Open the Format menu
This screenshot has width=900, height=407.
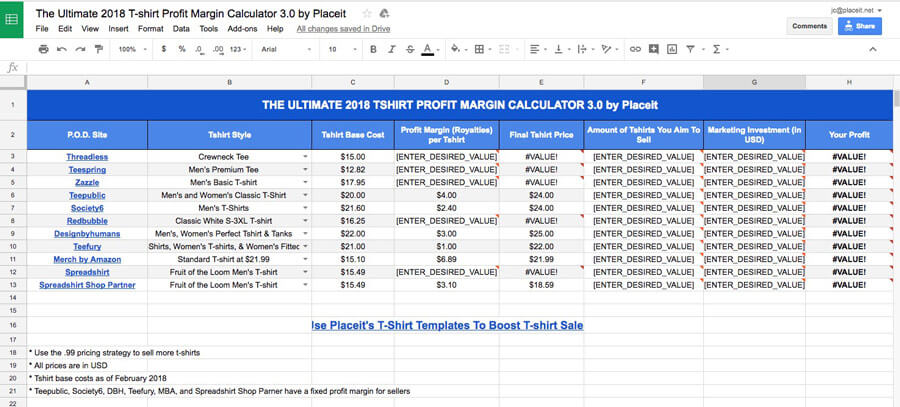(x=150, y=29)
